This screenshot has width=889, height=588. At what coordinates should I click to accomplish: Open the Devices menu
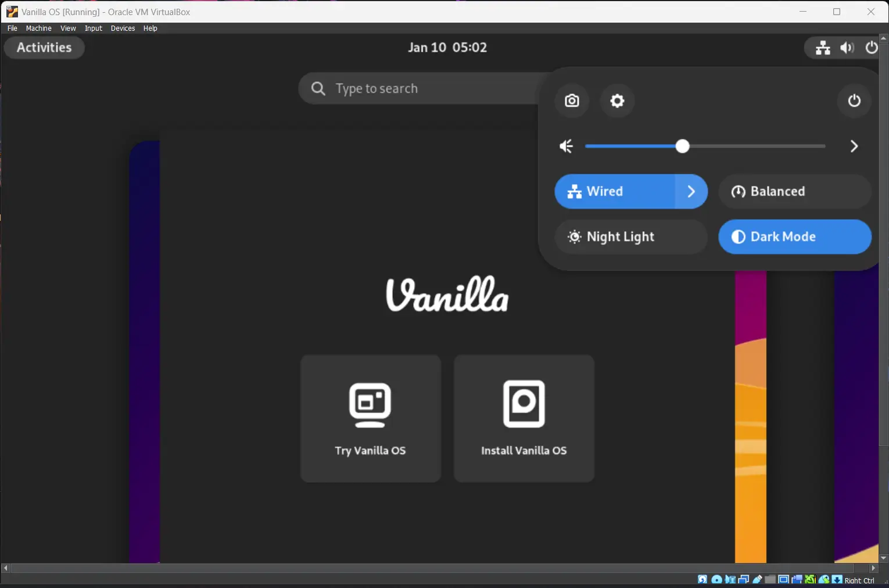[x=123, y=28]
